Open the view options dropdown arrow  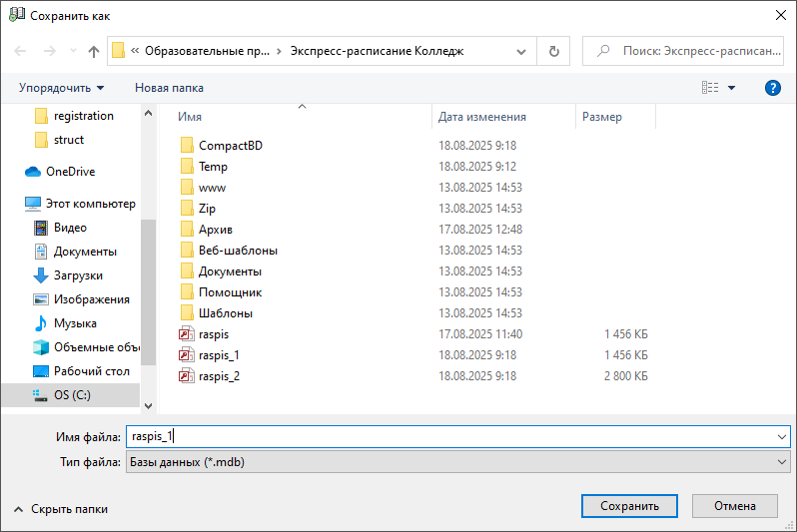click(x=732, y=88)
